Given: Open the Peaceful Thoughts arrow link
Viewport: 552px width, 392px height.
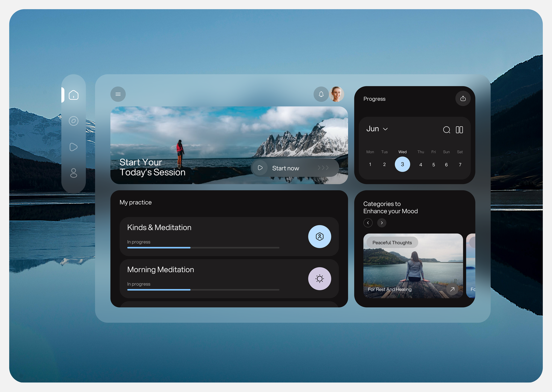Looking at the screenshot, I should click(452, 289).
